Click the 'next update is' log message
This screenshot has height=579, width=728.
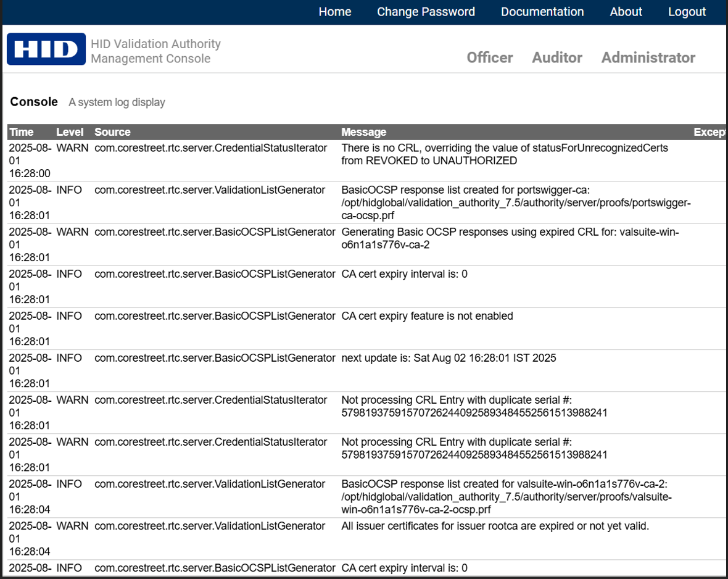tap(449, 358)
